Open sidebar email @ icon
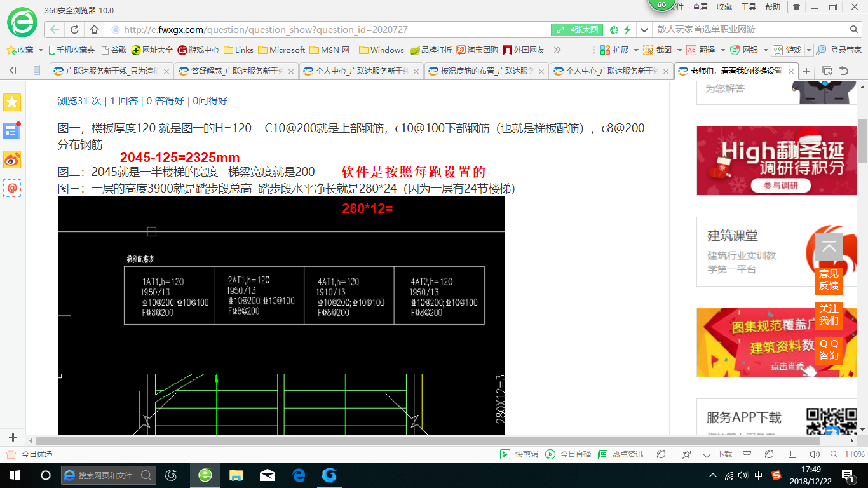 tap(12, 188)
